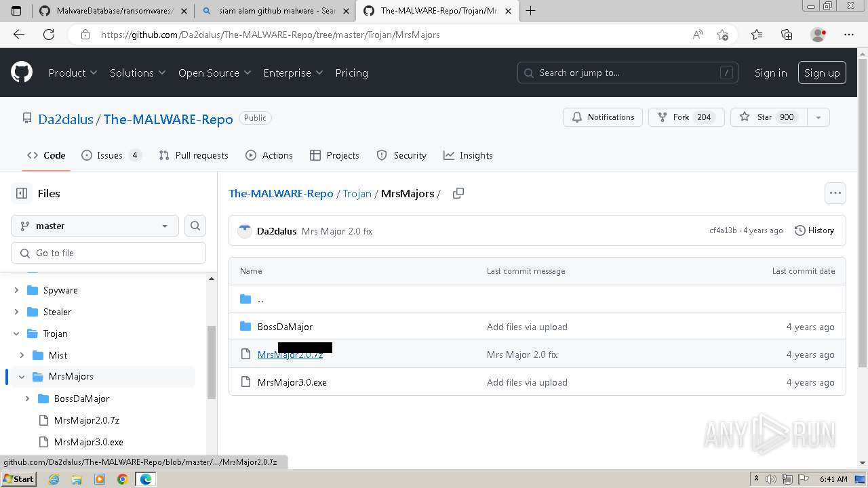Collapse the MrsMajors folder in tree
Viewport: 868px width, 488px height.
(22, 376)
